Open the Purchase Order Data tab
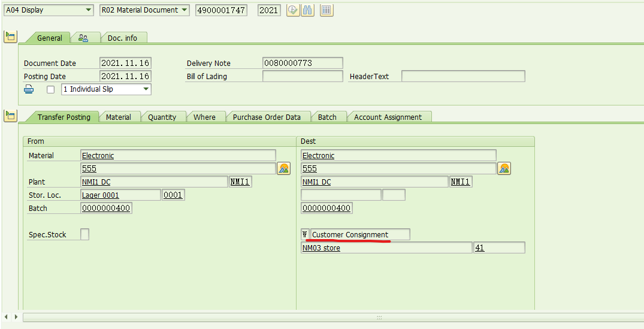Viewport: 644px width, 329px height. 267,117
